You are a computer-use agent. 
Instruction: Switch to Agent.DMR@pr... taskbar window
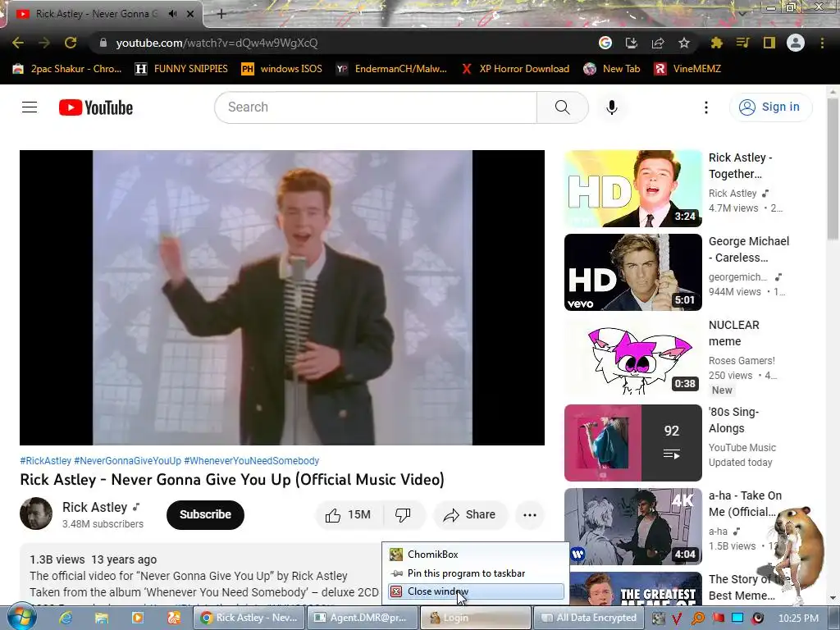tap(362, 618)
